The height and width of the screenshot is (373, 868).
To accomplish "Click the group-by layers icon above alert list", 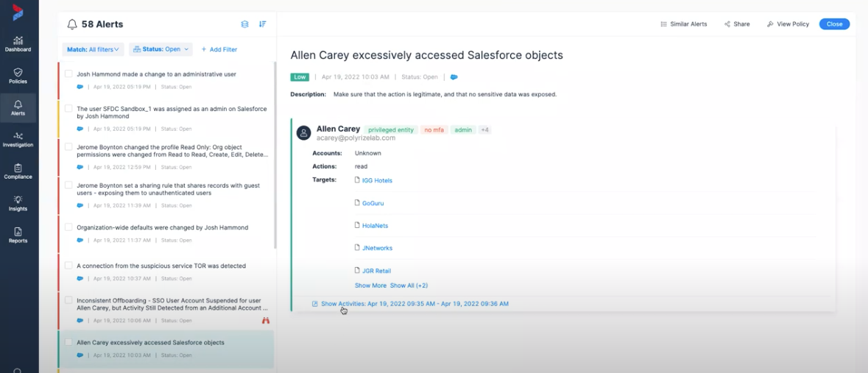I will click(x=245, y=24).
